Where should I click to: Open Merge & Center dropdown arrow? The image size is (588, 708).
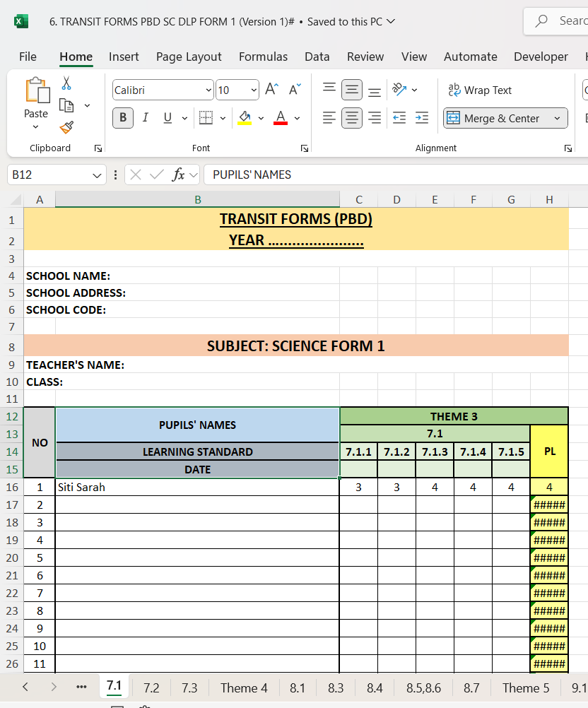(558, 118)
